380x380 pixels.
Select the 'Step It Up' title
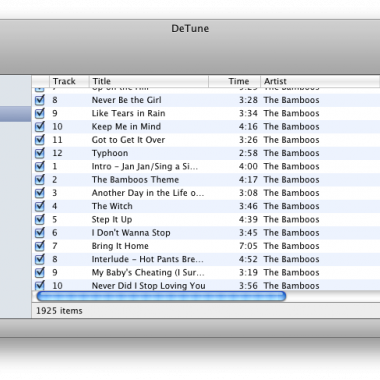[112, 220]
